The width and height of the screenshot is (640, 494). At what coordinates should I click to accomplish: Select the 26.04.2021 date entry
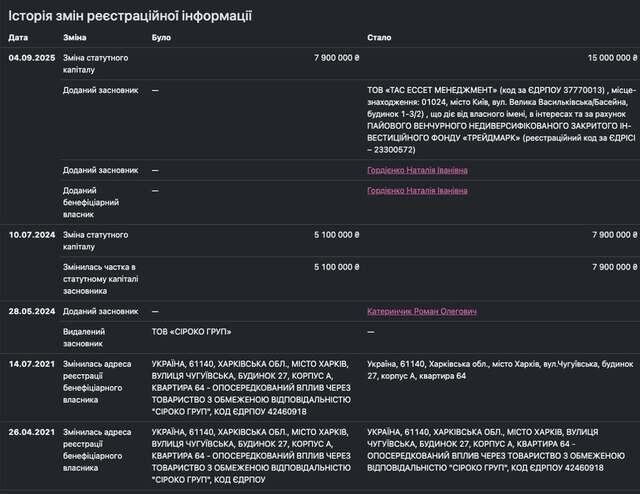coord(32,432)
